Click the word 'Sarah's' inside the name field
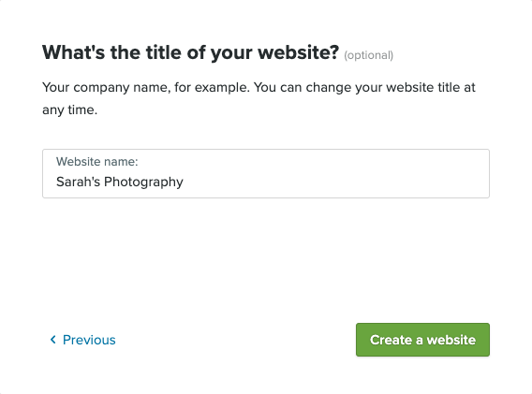The image size is (532, 394). [79, 182]
